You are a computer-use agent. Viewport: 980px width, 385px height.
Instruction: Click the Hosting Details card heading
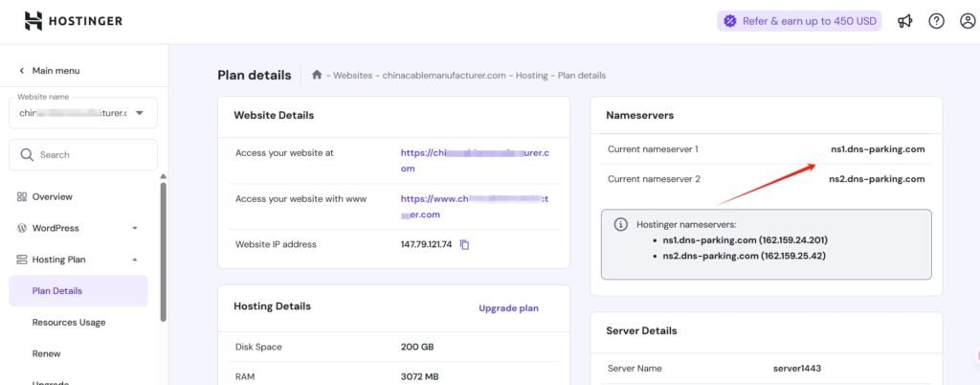pos(272,306)
